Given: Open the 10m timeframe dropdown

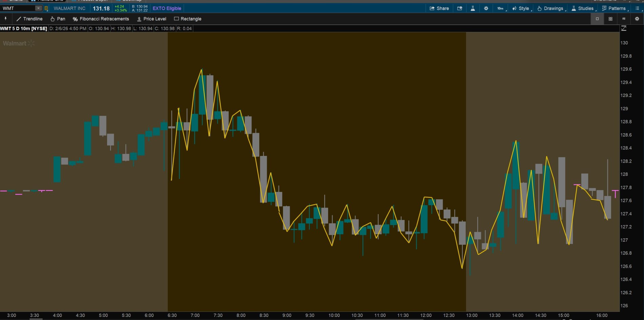Looking at the screenshot, I should [501, 8].
